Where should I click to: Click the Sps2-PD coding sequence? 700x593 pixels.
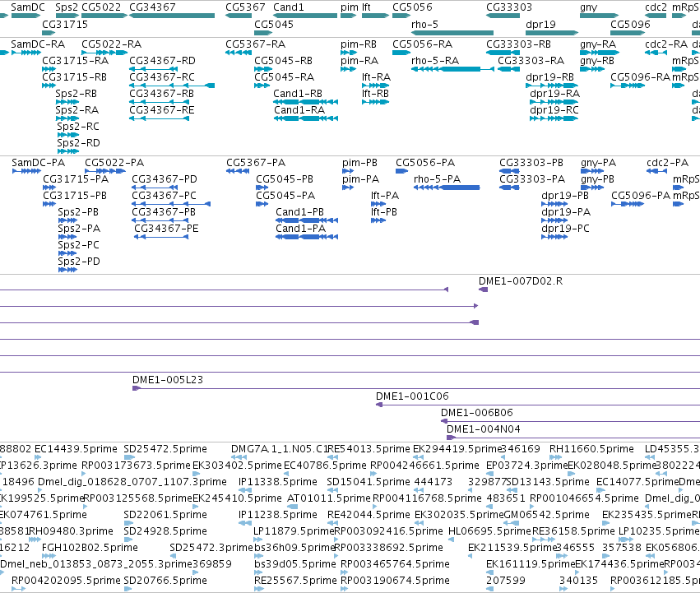click(67, 270)
